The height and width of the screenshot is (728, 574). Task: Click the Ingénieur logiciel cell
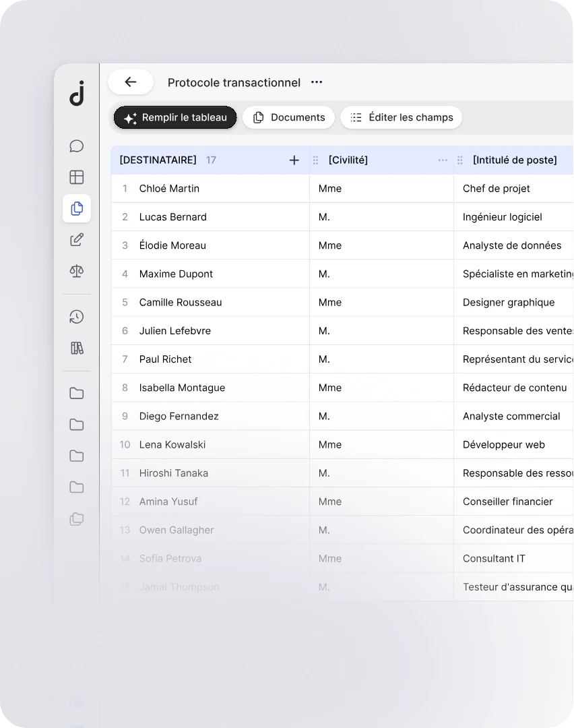click(513, 217)
